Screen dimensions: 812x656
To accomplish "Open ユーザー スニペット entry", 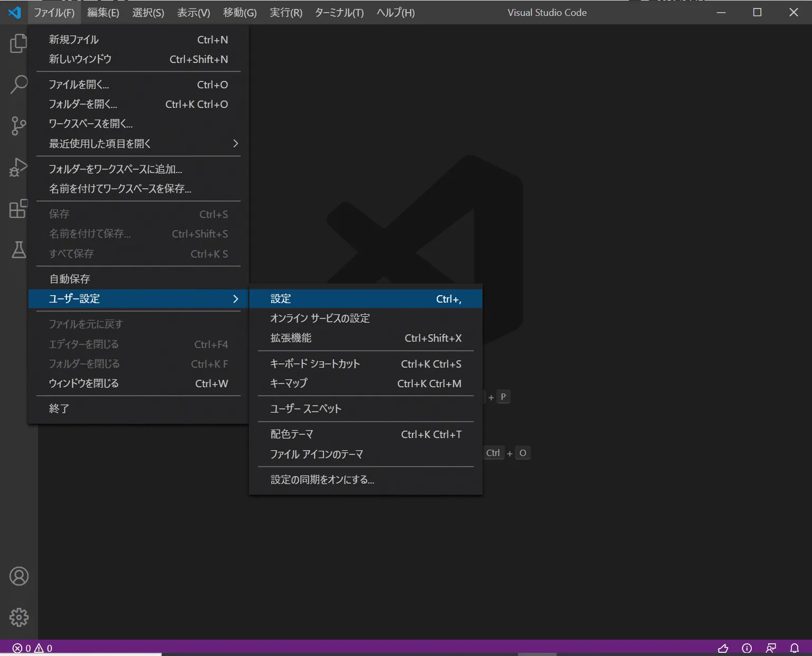I will (x=366, y=409).
